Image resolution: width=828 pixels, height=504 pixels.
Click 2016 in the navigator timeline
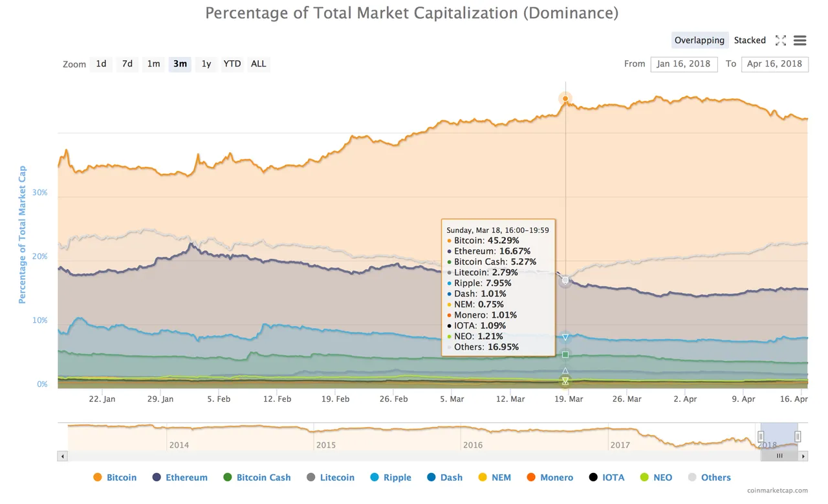(473, 445)
